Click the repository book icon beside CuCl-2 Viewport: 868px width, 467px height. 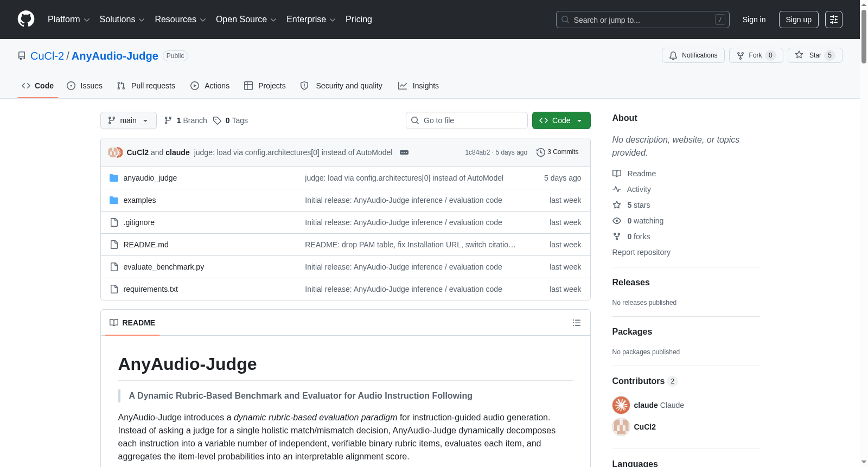(x=22, y=56)
